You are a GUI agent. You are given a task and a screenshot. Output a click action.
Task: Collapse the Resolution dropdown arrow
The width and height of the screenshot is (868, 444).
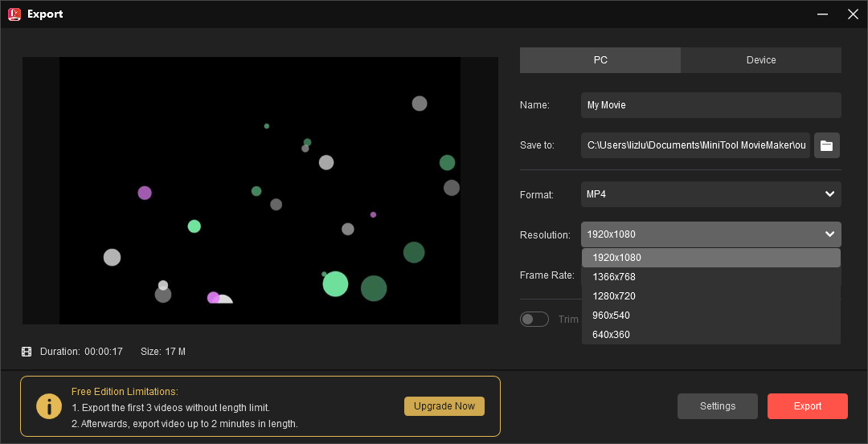click(x=829, y=234)
